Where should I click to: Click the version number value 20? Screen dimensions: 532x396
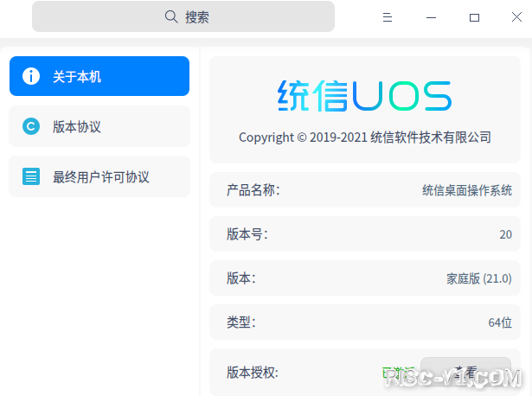click(x=505, y=234)
